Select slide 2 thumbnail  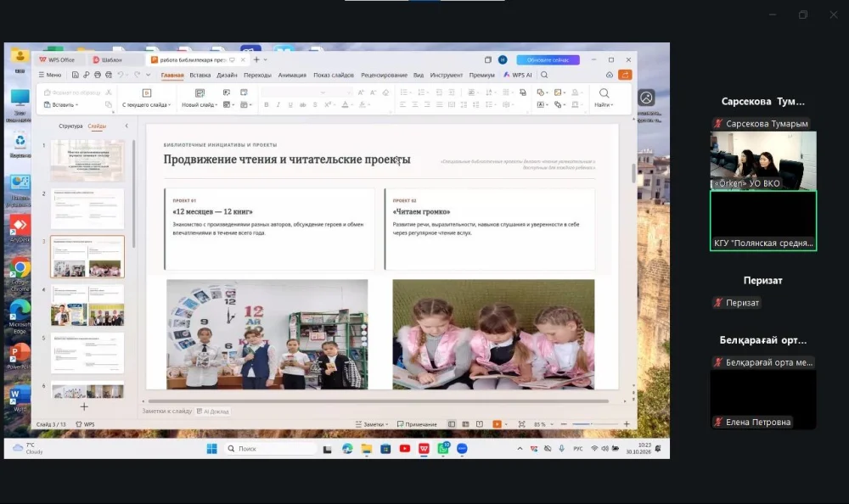(x=87, y=209)
